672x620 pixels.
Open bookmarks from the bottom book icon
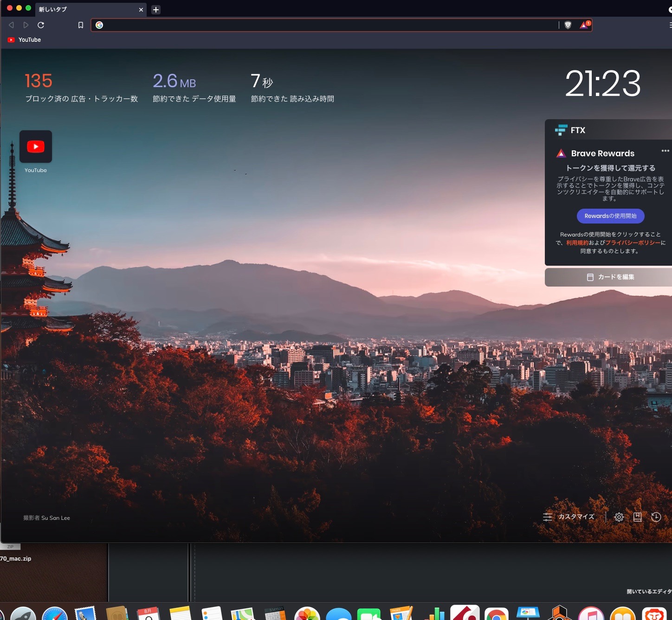tap(638, 517)
